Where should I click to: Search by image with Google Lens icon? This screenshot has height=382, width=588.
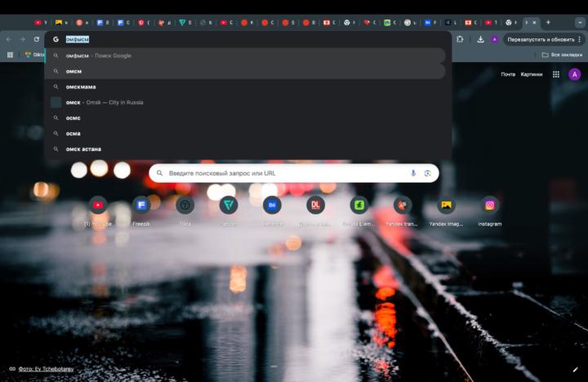427,173
